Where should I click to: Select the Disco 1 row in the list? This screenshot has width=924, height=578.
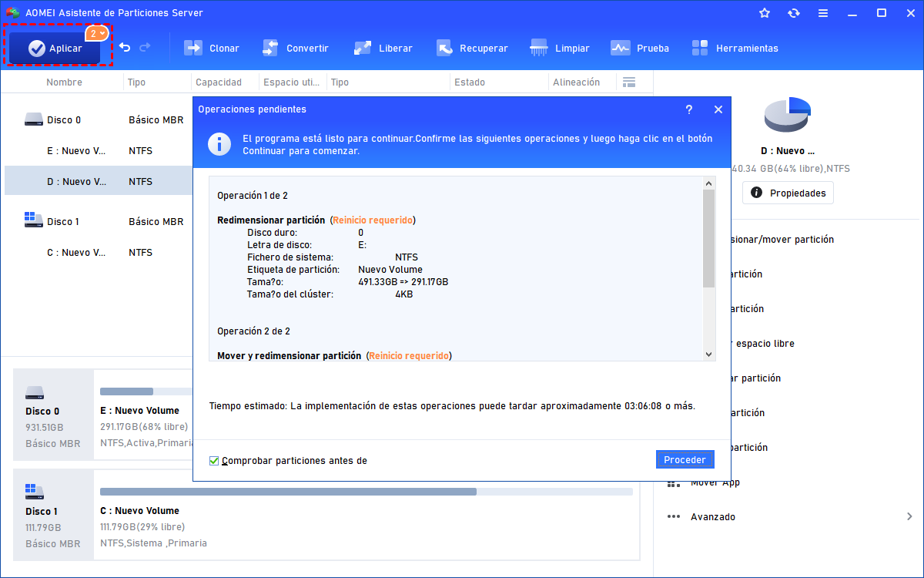99,221
